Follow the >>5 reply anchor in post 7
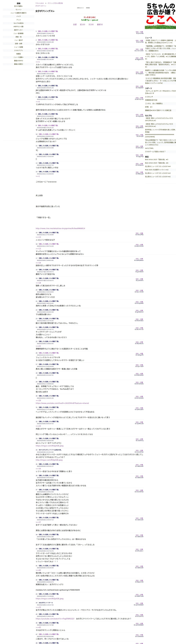The image size is (176, 644). click(x=38, y=102)
